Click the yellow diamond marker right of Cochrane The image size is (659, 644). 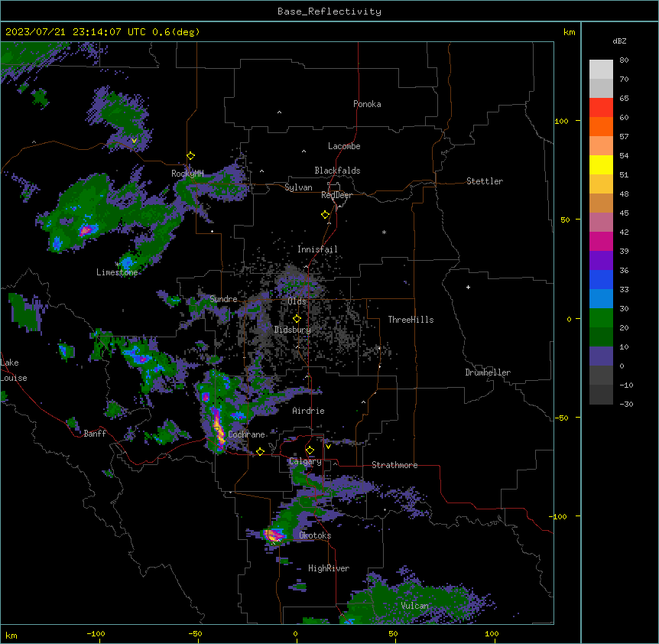point(260,451)
